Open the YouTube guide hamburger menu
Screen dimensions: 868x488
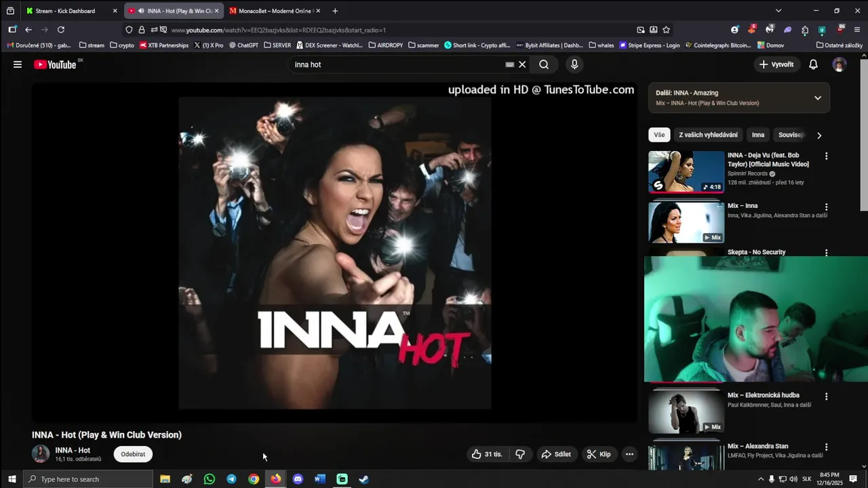(18, 64)
